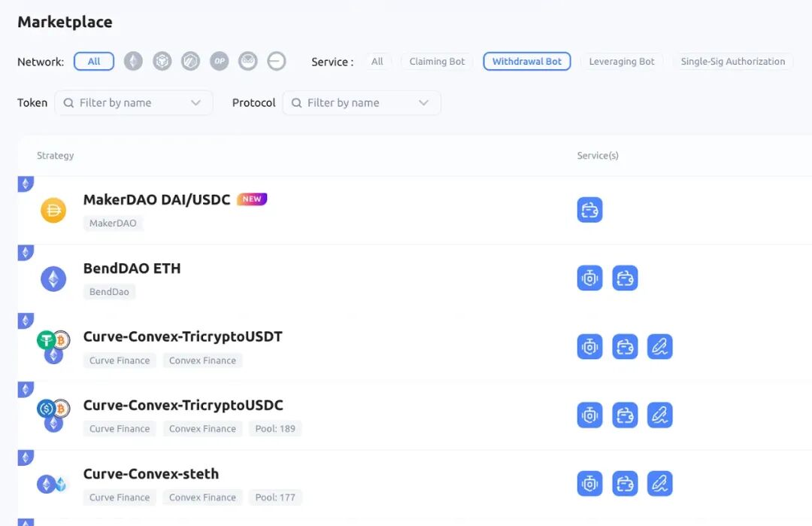Click Convex Finance tag under TricryptoUSDT
812x526 pixels.
click(202, 360)
